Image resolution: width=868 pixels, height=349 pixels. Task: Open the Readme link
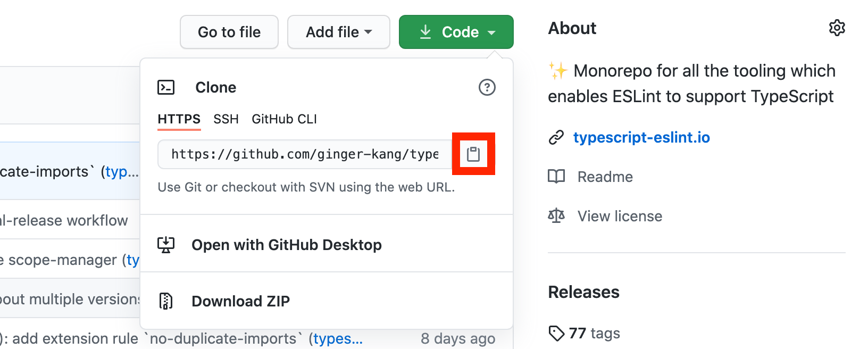[605, 177]
